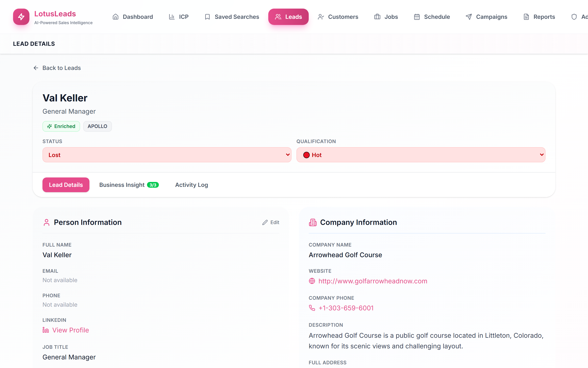The width and height of the screenshot is (588, 368).
Task: Click the Full Name Val Keller value
Action: (57, 255)
